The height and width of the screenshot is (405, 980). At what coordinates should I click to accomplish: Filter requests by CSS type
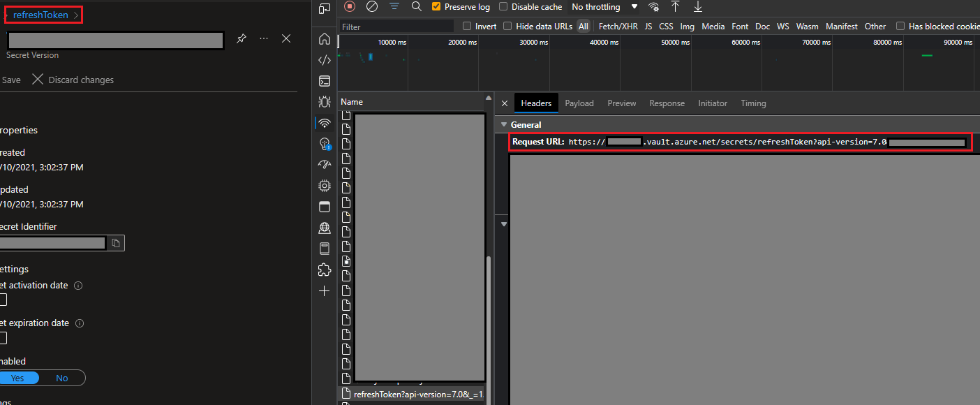[x=666, y=27]
